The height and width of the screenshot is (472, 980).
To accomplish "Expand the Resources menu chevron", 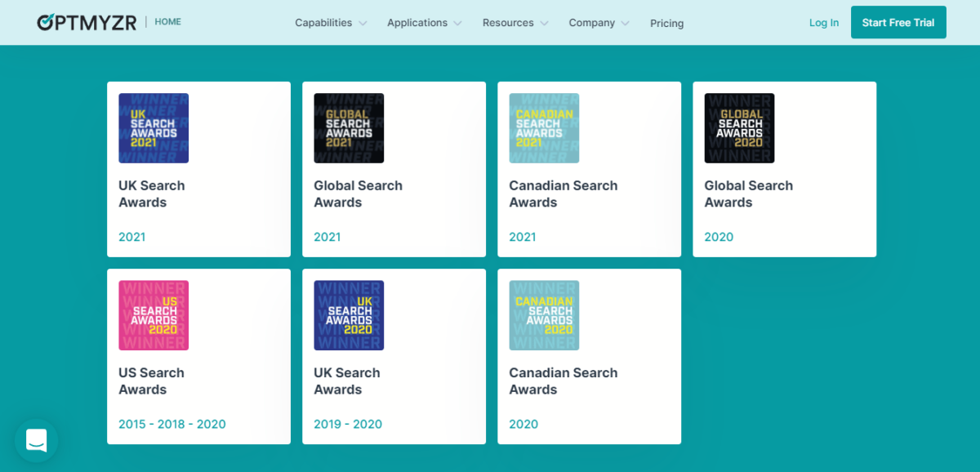I will pyautogui.click(x=544, y=24).
